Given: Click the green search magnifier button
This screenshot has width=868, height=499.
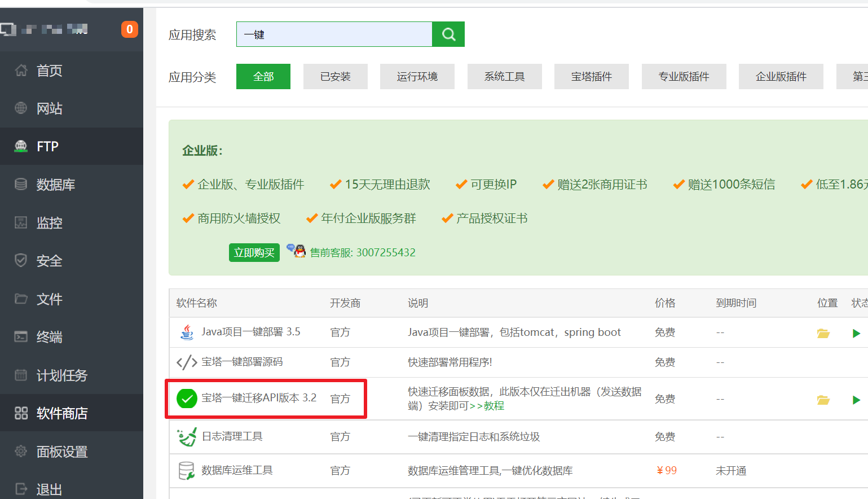Looking at the screenshot, I should pyautogui.click(x=448, y=34).
